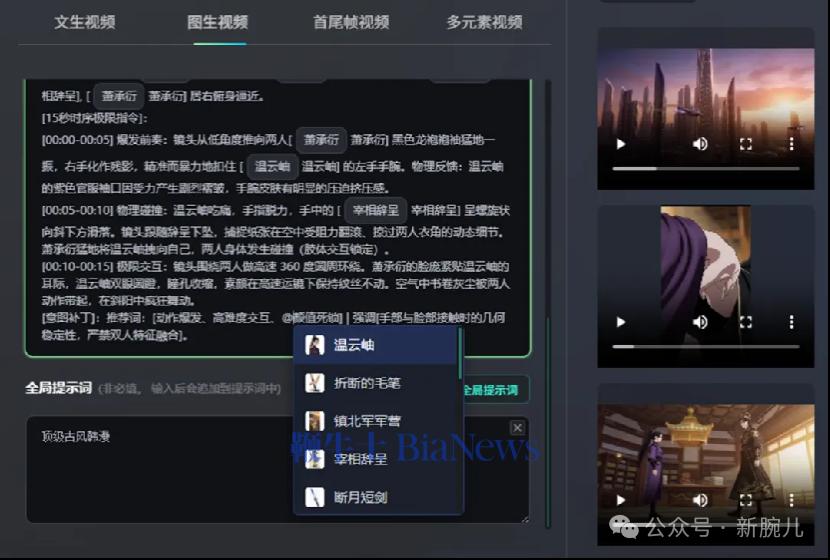Open more options on city skyline video
Image resolution: width=830 pixels, height=560 pixels.
[791, 144]
